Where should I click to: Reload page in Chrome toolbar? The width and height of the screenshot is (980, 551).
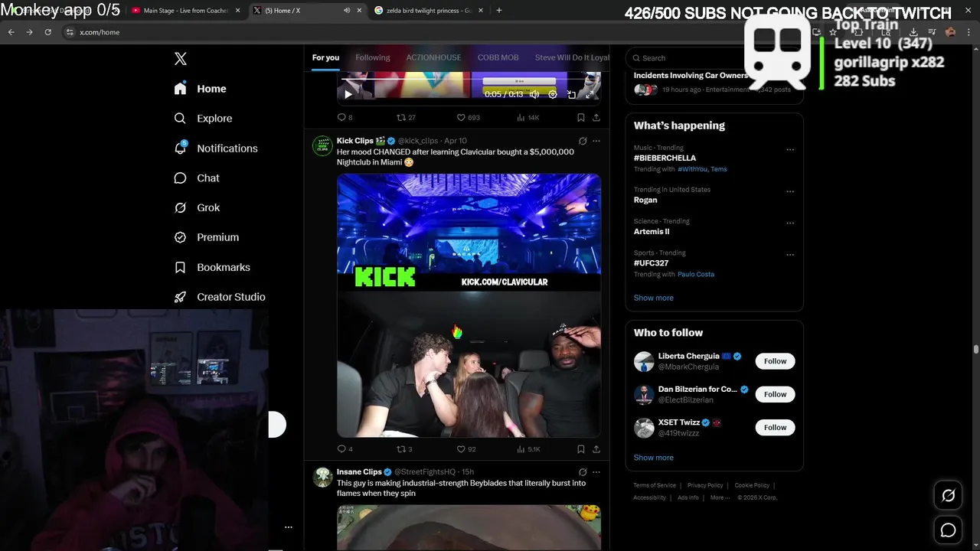point(47,32)
